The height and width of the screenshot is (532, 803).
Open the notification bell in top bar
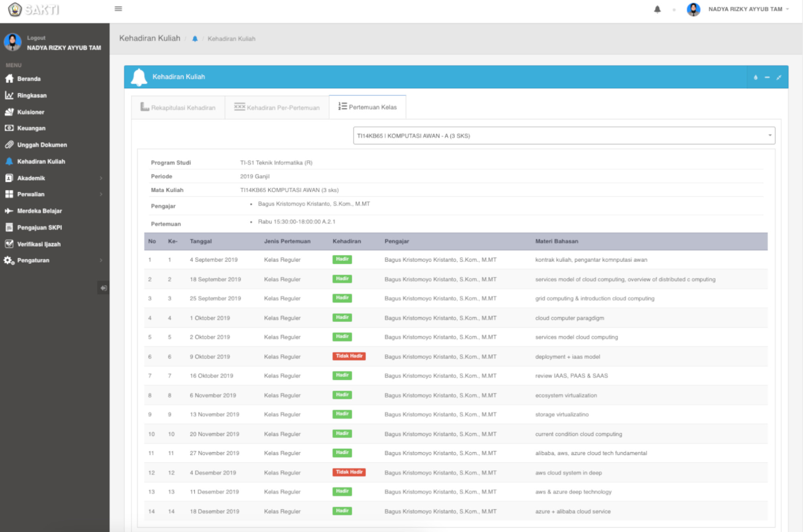tap(657, 9)
